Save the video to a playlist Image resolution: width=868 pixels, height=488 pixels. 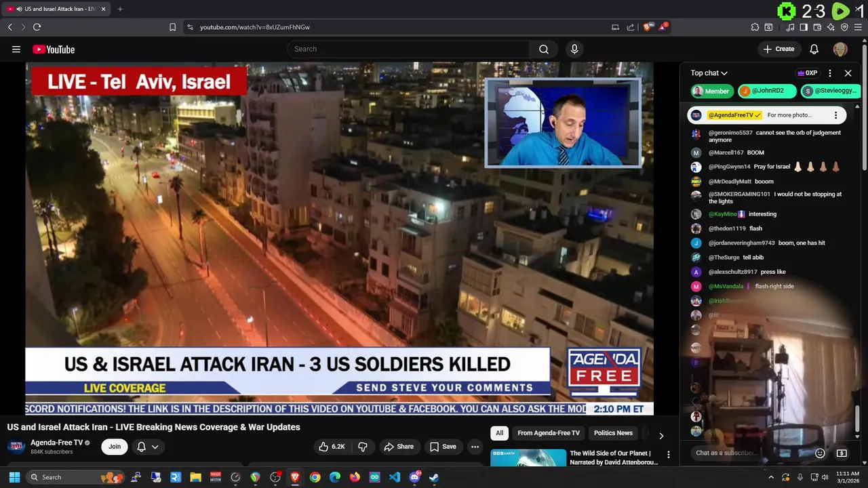[443, 447]
